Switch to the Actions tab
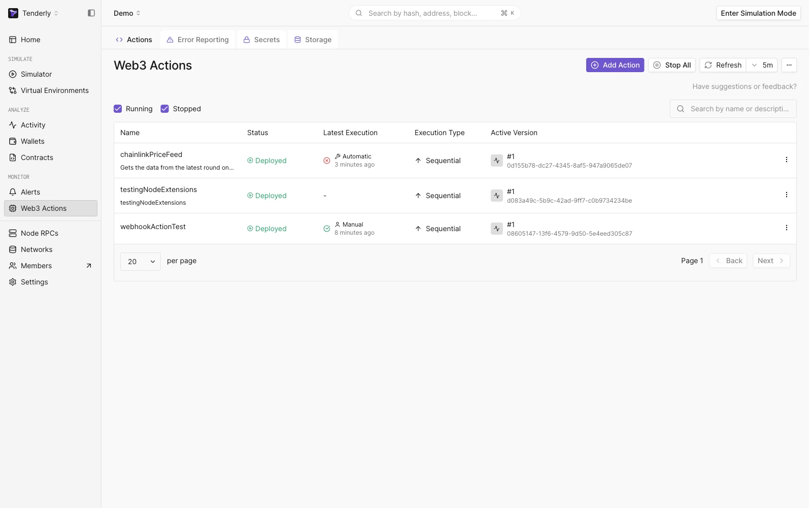This screenshot has width=812, height=508. tap(134, 40)
